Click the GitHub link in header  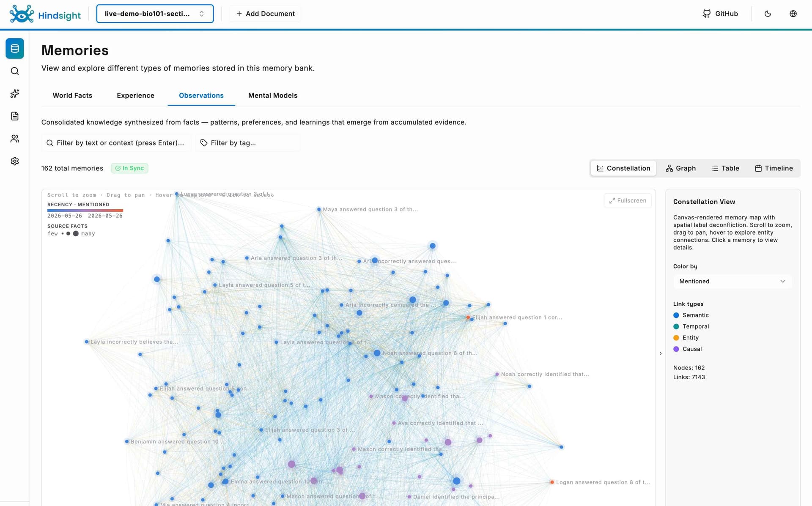click(x=720, y=14)
